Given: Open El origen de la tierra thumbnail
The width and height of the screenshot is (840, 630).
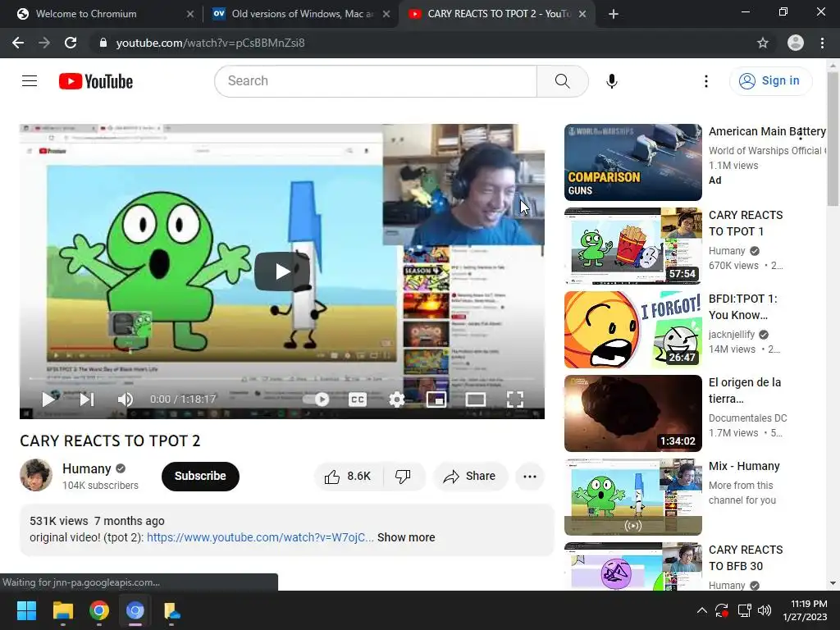Looking at the screenshot, I should (x=632, y=413).
